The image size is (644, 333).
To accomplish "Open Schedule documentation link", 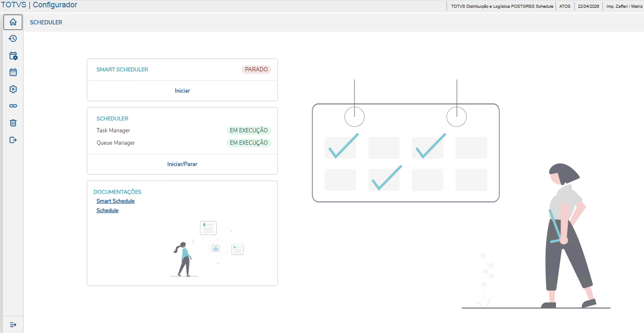I will click(x=107, y=210).
